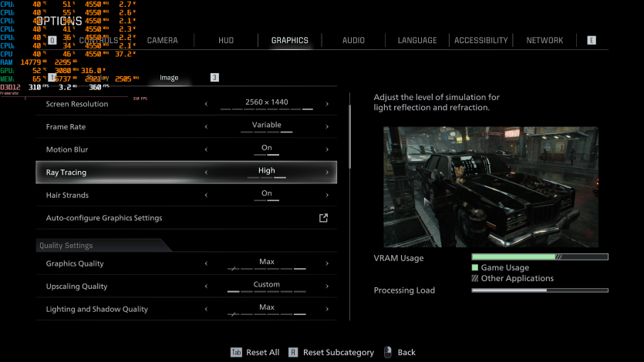Click the E key icon for next tab
Screen dimensions: 644x362
(x=592, y=40)
